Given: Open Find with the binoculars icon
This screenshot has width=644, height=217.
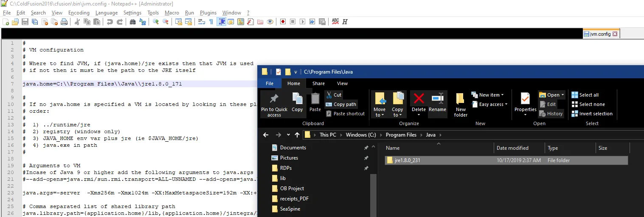Looking at the screenshot, I should tap(132, 22).
